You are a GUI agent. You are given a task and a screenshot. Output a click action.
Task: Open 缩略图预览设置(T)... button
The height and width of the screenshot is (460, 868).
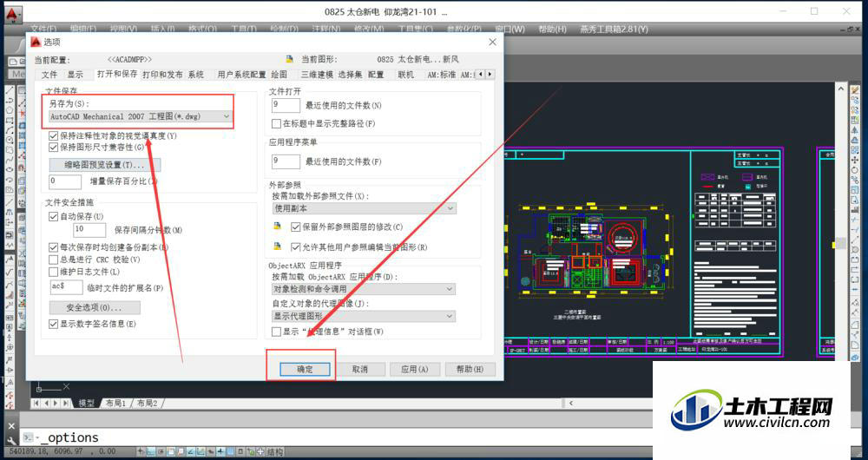105,165
